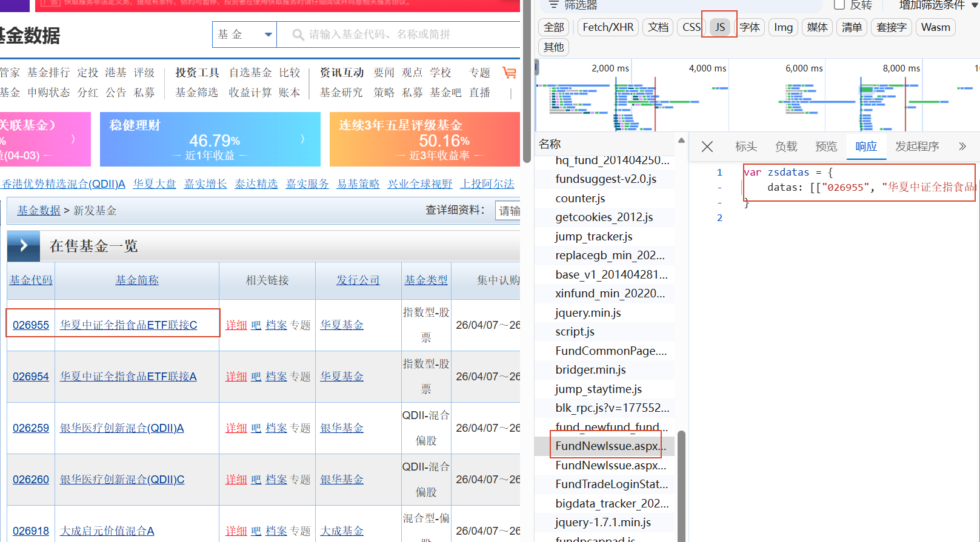The image size is (980, 542).
Task: Click search magnifier icon in fund search box
Action: [298, 35]
